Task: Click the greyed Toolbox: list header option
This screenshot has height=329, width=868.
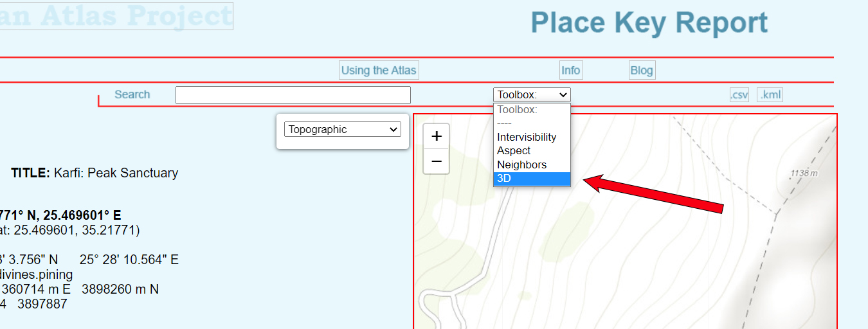Action: tap(516, 110)
